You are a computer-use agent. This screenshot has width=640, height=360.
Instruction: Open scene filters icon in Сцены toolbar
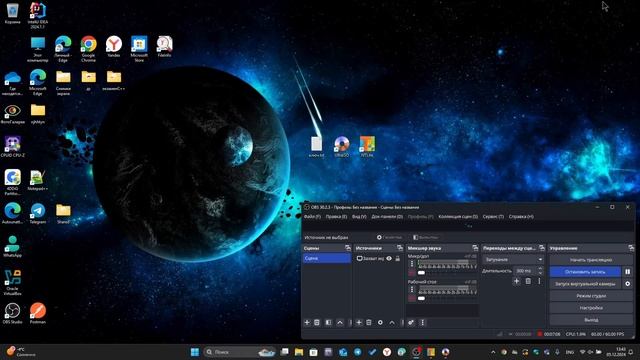pyautogui.click(x=328, y=322)
